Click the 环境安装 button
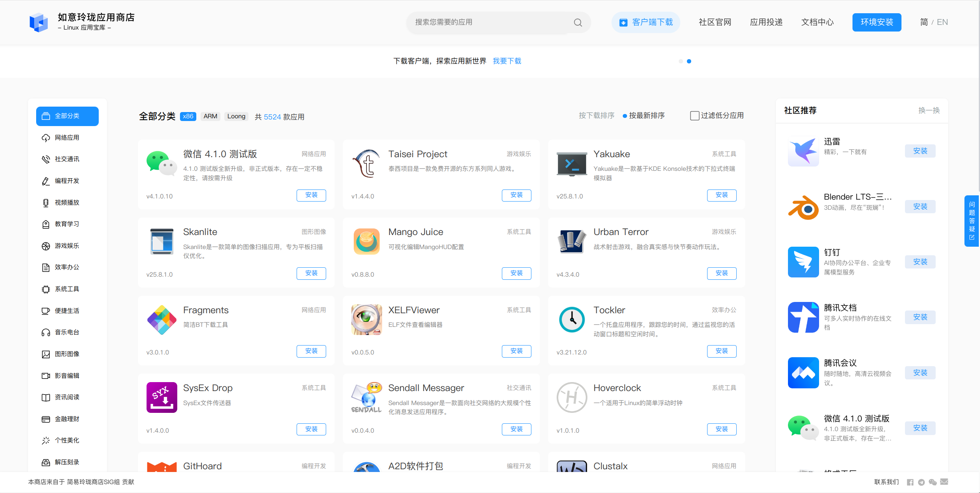980x493 pixels. coord(877,22)
